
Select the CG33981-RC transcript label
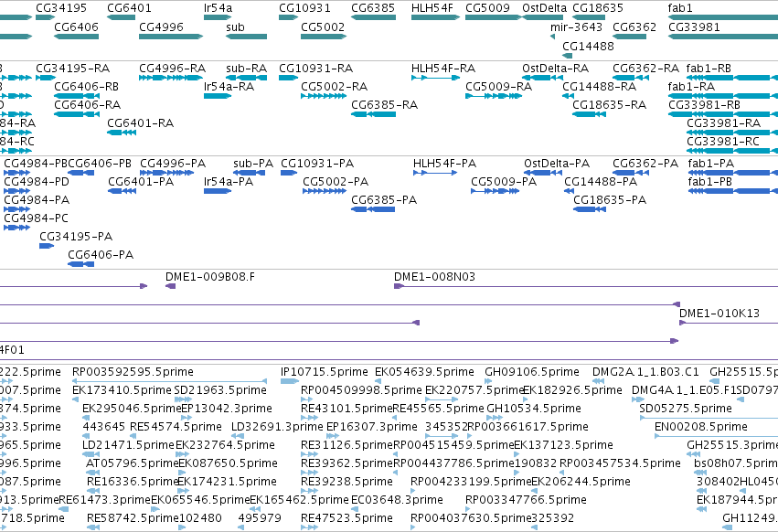[723, 142]
